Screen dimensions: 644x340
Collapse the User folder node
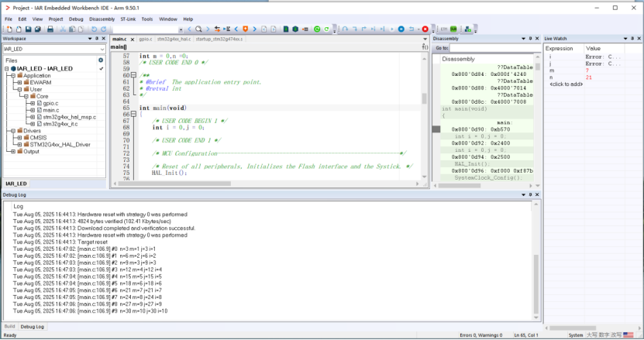[x=19, y=90]
